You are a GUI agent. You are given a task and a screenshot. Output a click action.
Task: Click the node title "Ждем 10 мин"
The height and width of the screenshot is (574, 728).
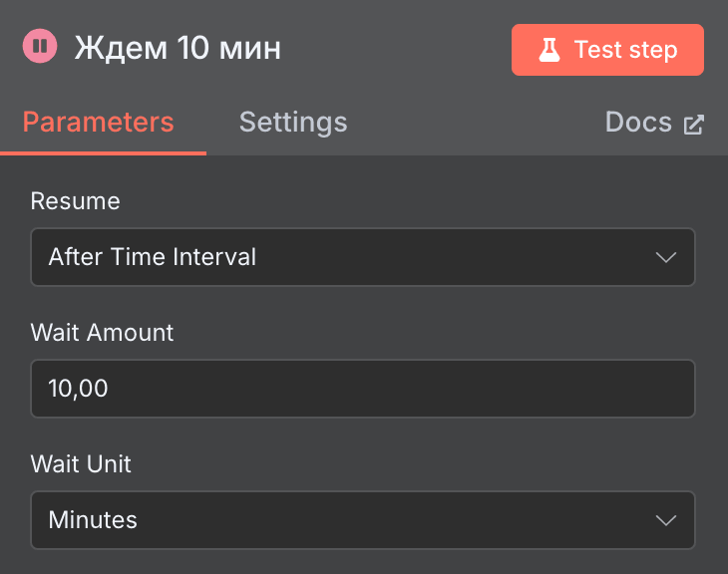tap(178, 48)
